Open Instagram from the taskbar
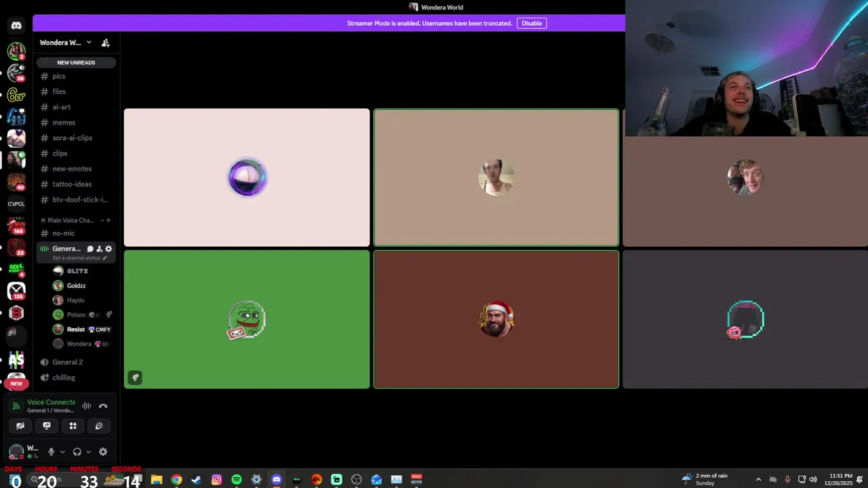The width and height of the screenshot is (868, 488). click(x=216, y=480)
